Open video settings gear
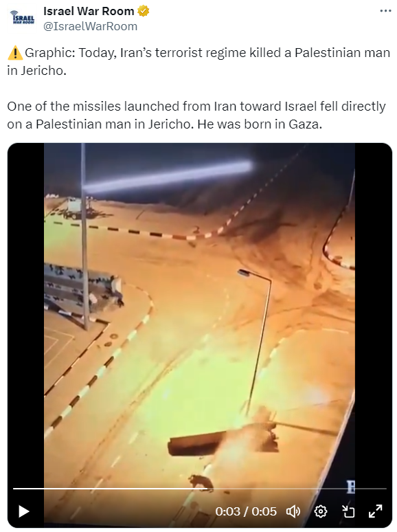Viewport: 397px width, 532px height. [321, 511]
